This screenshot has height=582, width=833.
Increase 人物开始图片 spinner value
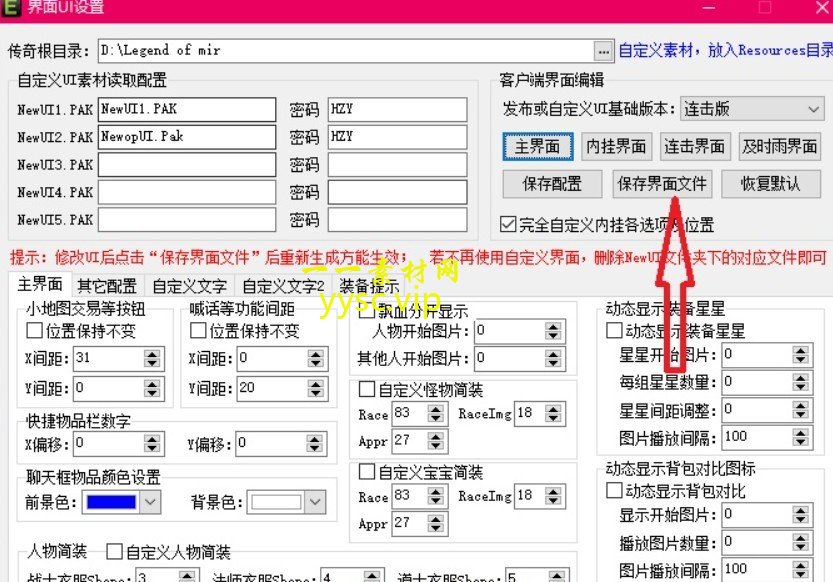[x=553, y=327]
